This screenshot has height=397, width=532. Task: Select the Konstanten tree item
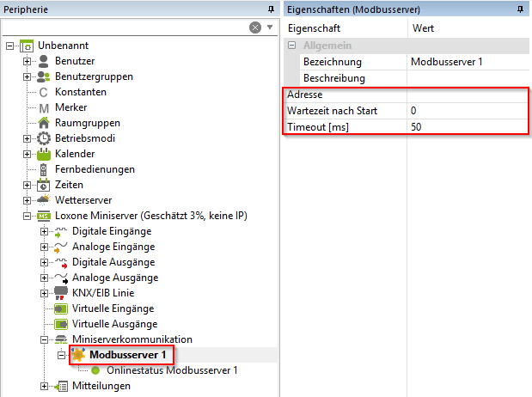81,92
